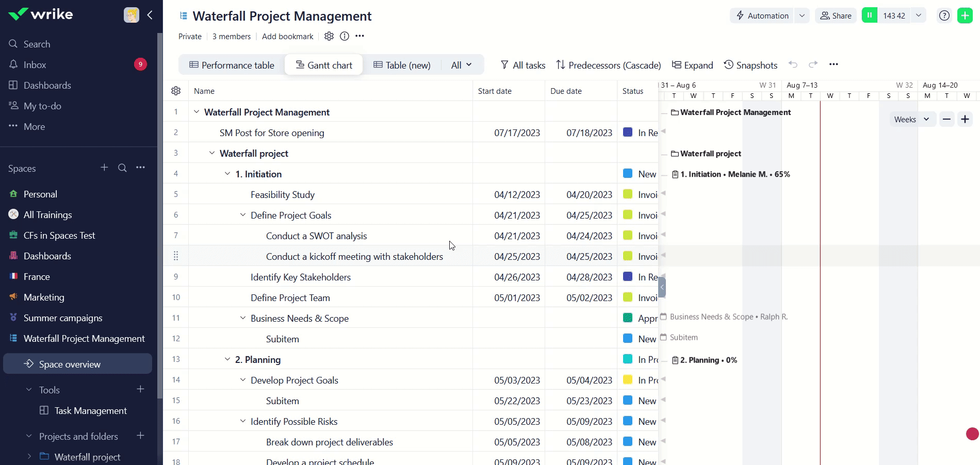980x465 pixels.
Task: Open table column settings gear
Action: click(x=176, y=91)
